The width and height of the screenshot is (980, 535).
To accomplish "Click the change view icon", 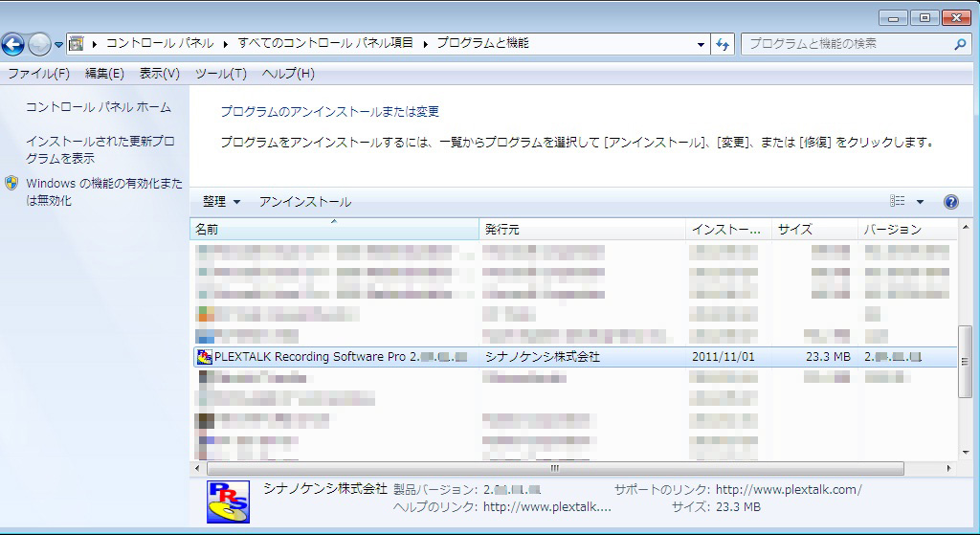I will click(x=898, y=201).
